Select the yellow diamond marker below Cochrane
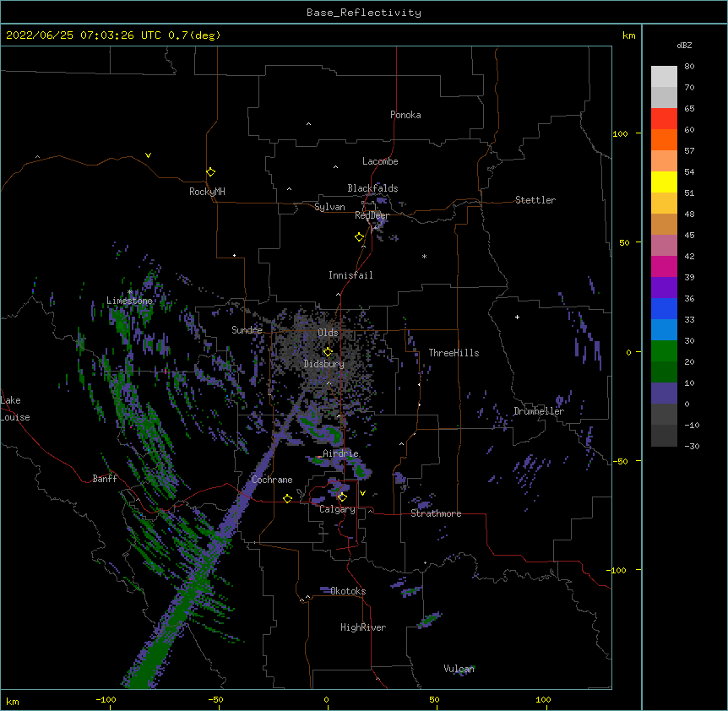728x711 pixels. (287, 498)
